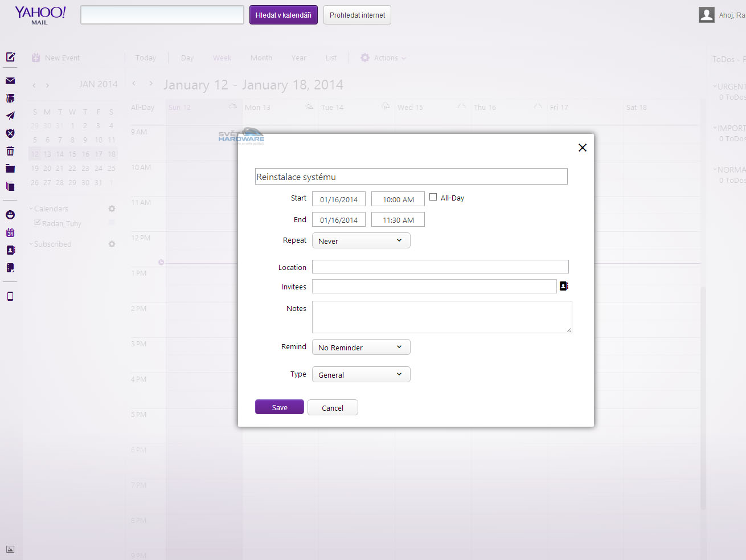746x560 pixels.
Task: Open the Contacts address book sidebar icon
Action: pos(10,250)
